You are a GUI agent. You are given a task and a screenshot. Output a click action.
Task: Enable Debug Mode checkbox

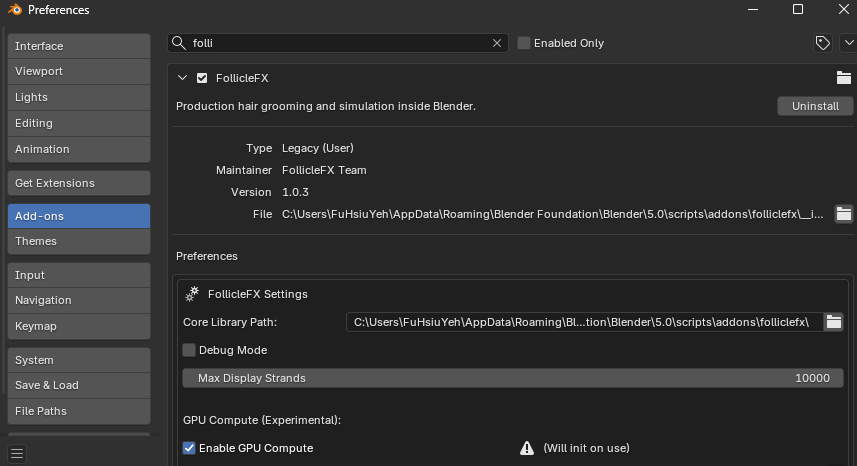[189, 350]
